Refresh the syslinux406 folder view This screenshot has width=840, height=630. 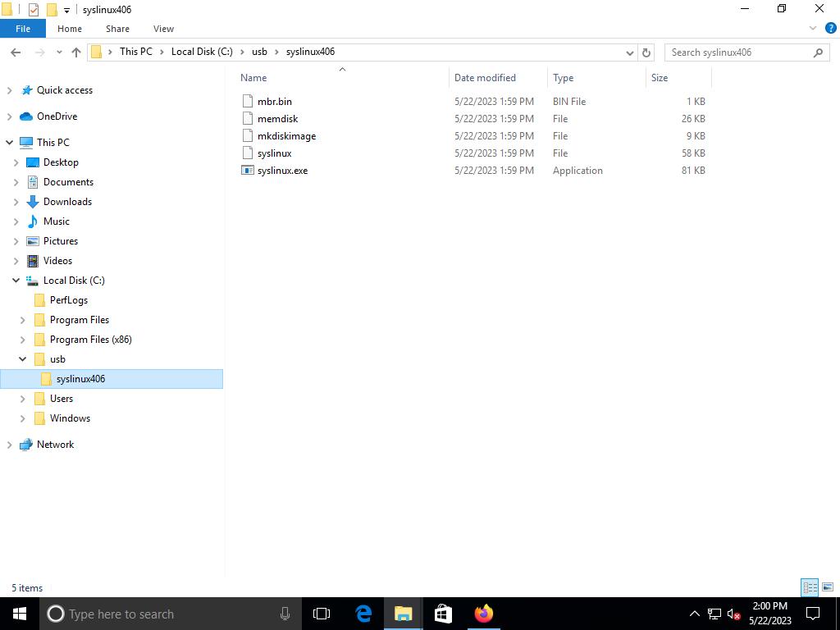pos(646,52)
